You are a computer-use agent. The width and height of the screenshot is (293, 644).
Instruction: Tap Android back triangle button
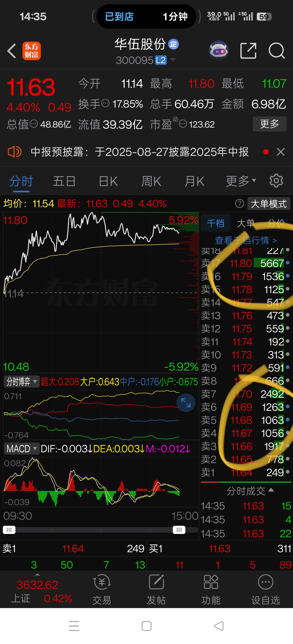[219, 626]
